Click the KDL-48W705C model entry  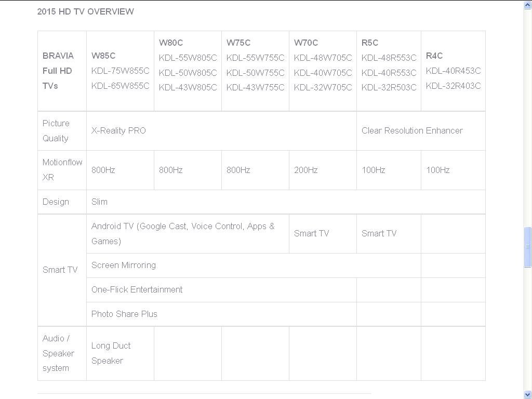[x=322, y=58]
